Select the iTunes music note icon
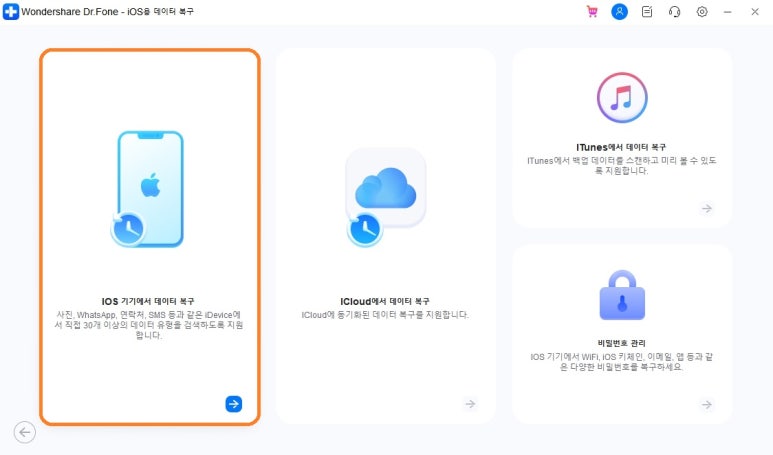The width and height of the screenshot is (773, 455). click(x=622, y=98)
